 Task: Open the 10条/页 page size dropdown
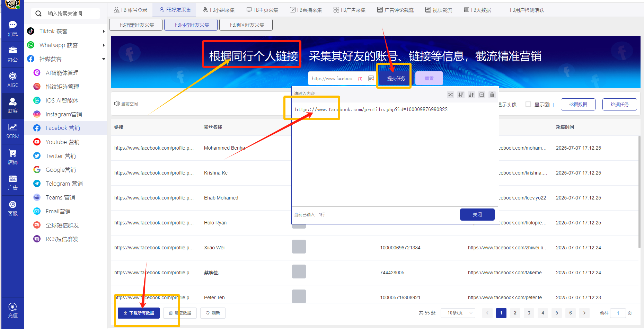click(x=458, y=313)
